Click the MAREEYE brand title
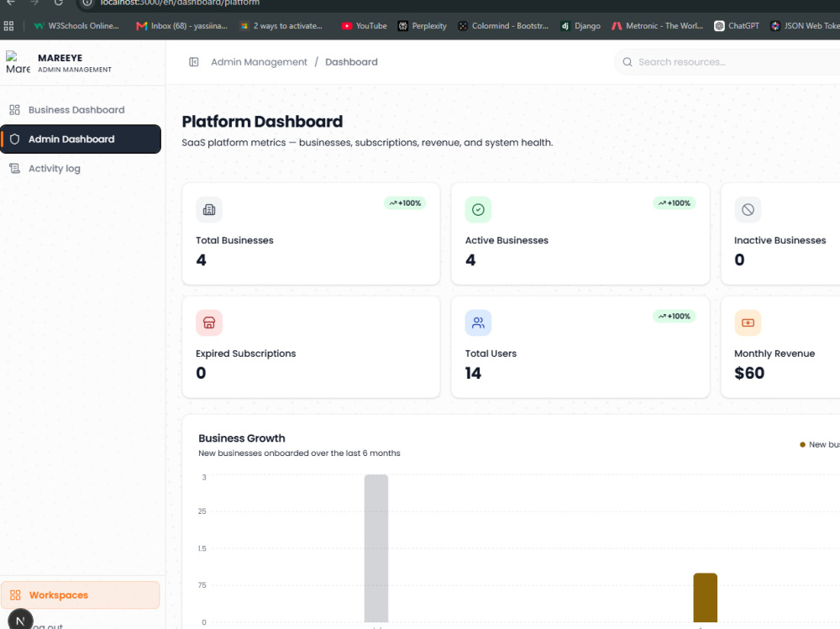Screen dimensions: 840x629 point(60,58)
